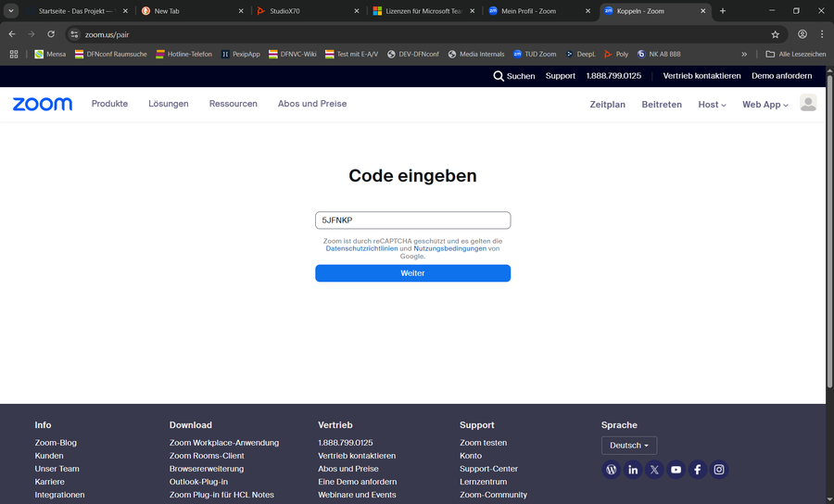Reload the page with refresh icon
Viewport: 834px width, 504px height.
[x=51, y=34]
